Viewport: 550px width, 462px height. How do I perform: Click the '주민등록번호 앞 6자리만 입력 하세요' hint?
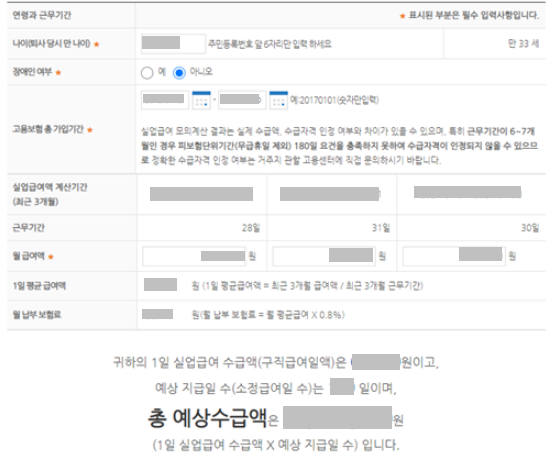(270, 44)
